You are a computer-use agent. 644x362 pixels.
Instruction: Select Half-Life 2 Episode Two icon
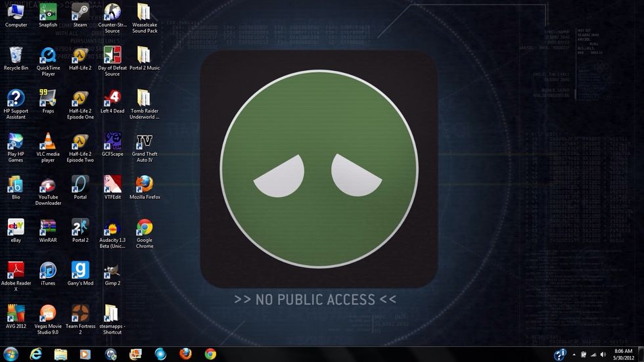[x=80, y=148]
